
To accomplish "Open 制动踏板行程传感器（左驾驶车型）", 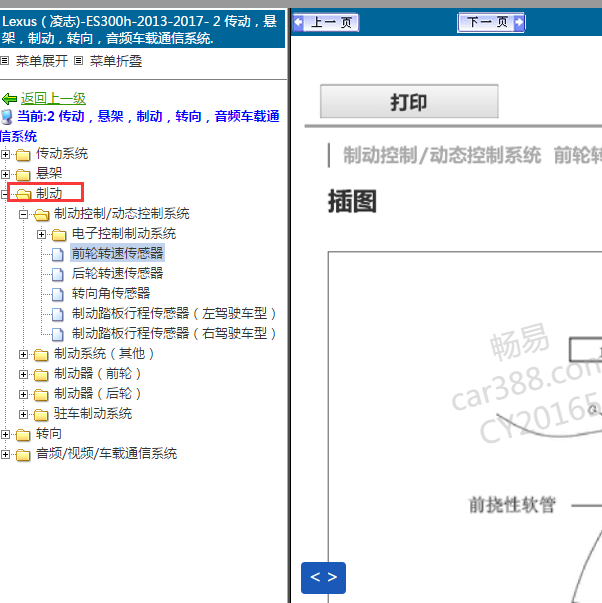I will click(174, 313).
